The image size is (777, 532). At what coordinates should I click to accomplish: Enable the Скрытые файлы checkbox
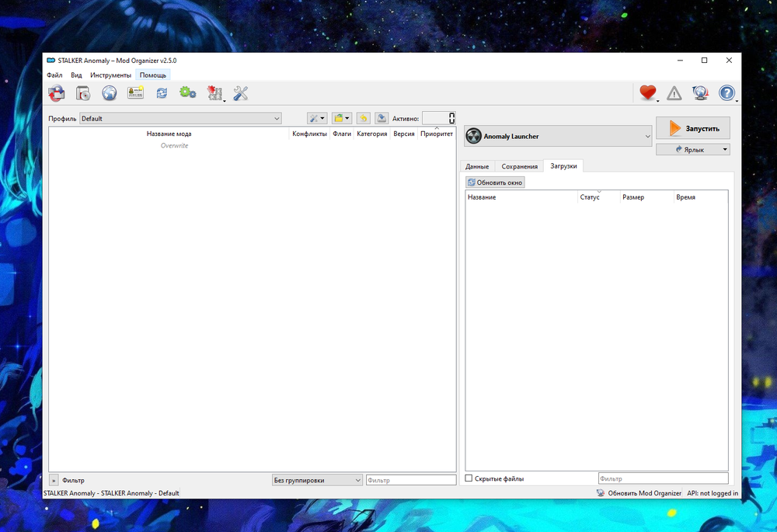point(469,478)
